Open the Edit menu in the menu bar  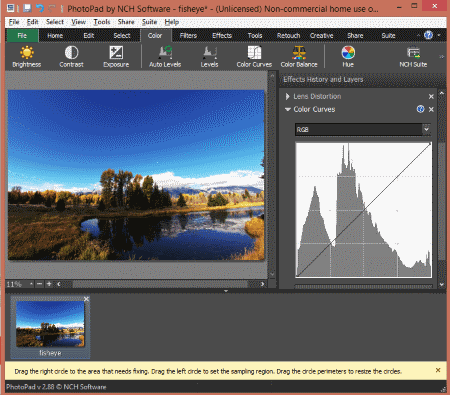tap(33, 22)
